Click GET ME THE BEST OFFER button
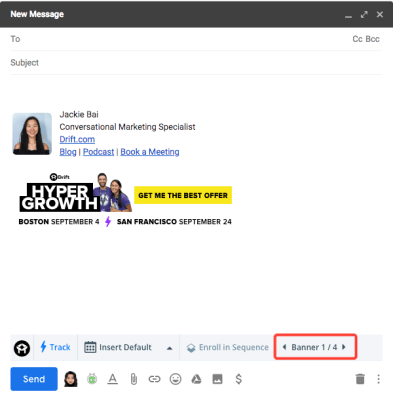The height and width of the screenshot is (400, 393). [183, 195]
